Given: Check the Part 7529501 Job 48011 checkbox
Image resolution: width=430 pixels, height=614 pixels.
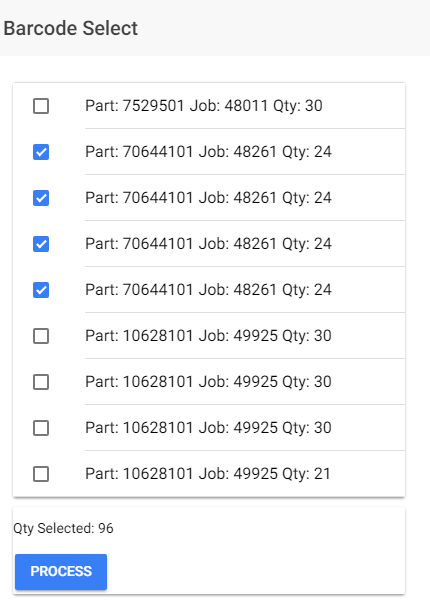Looking at the screenshot, I should click(x=41, y=106).
